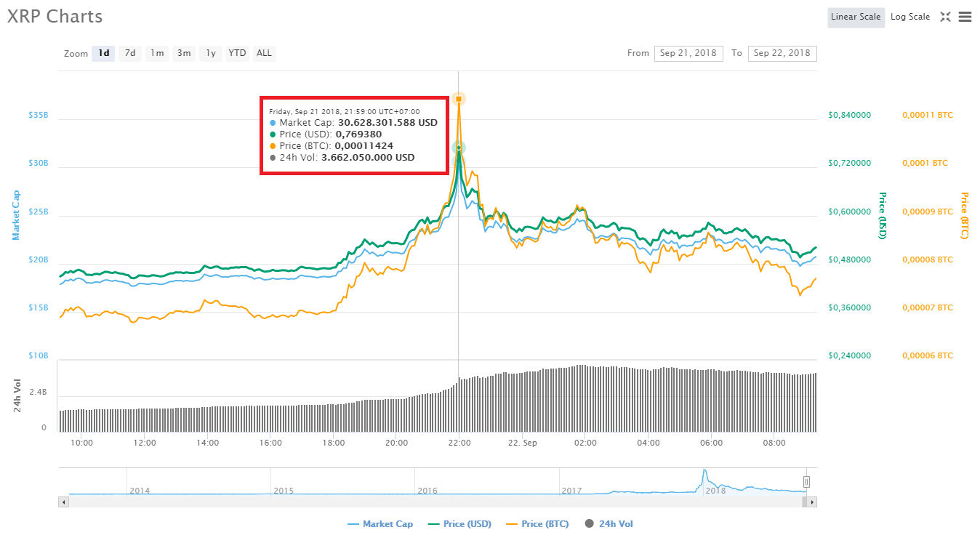Toggle fullscreen chart view icon
Viewport: 980px width, 535px height.
[945, 17]
